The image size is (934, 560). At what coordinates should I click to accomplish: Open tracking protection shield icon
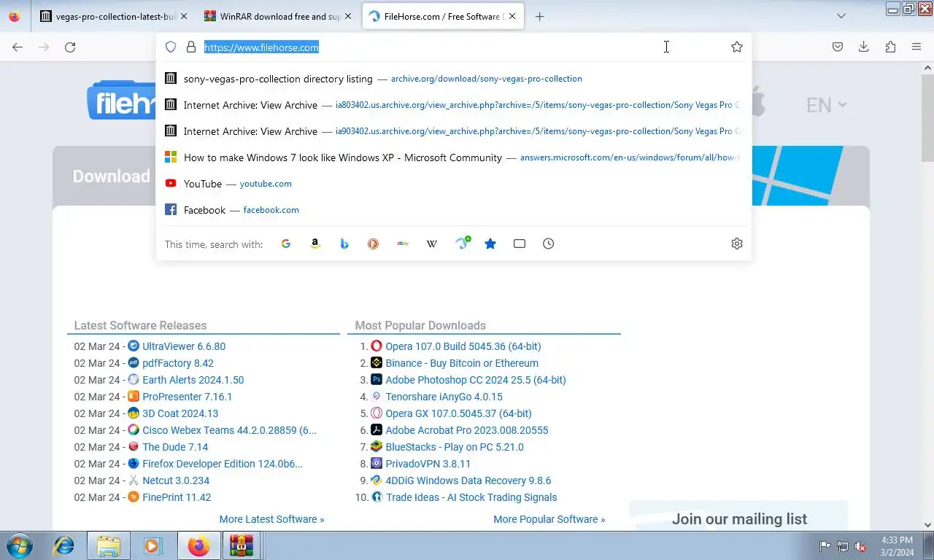point(171,47)
